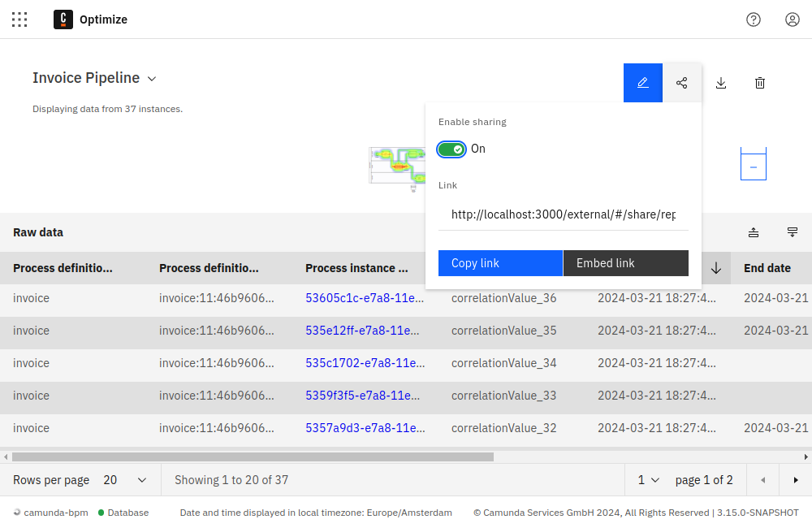Go to next page with the right chevron
The width and height of the screenshot is (812, 528).
[x=795, y=480]
